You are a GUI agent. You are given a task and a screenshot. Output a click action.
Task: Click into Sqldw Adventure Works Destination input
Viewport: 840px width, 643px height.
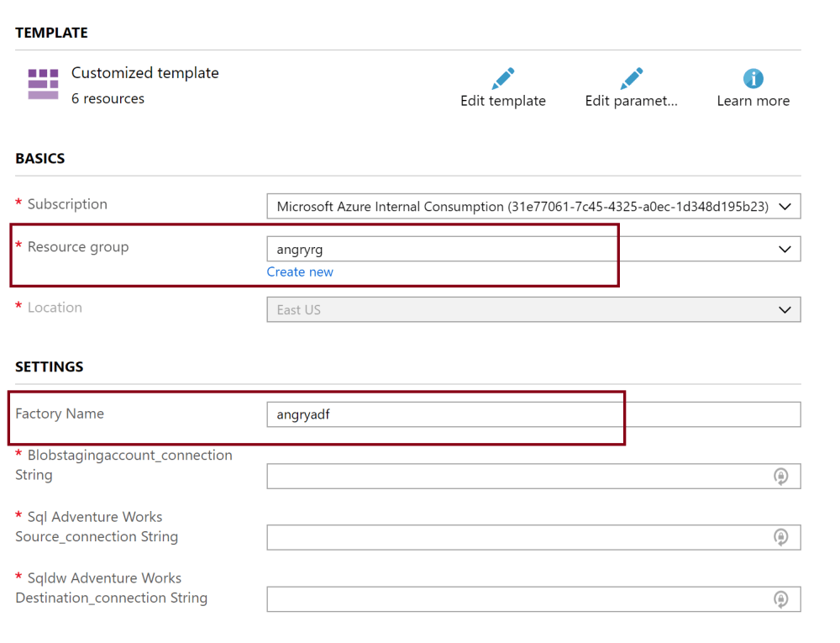pyautogui.click(x=516, y=598)
